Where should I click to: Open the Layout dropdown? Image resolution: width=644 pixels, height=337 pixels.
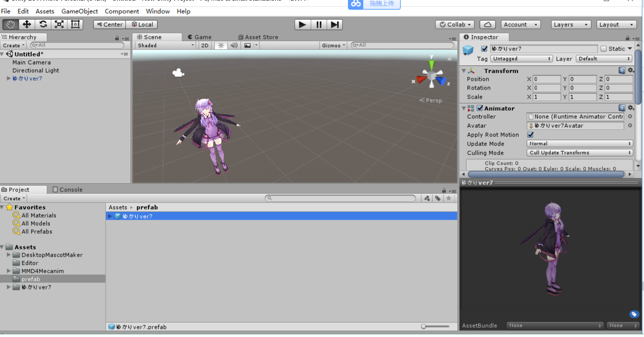616,25
